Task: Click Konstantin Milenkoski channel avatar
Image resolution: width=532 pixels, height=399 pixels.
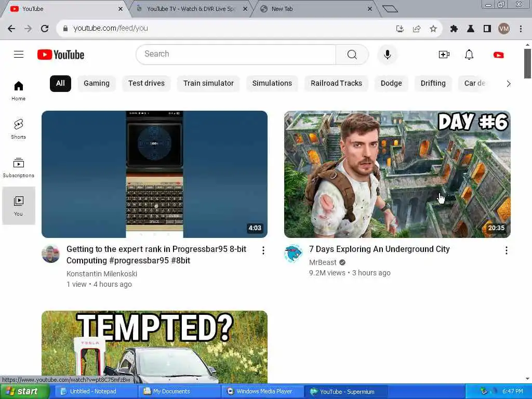Action: pyautogui.click(x=50, y=254)
